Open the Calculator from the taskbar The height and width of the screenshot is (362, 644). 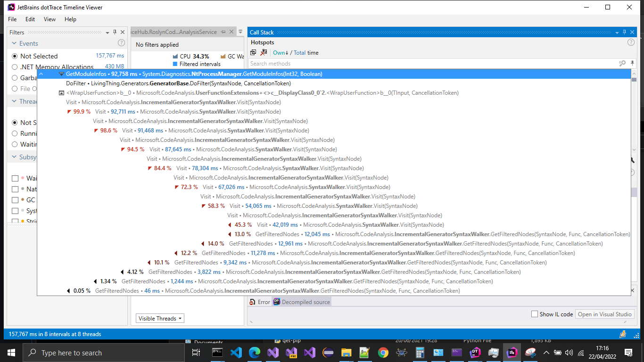(x=420, y=353)
